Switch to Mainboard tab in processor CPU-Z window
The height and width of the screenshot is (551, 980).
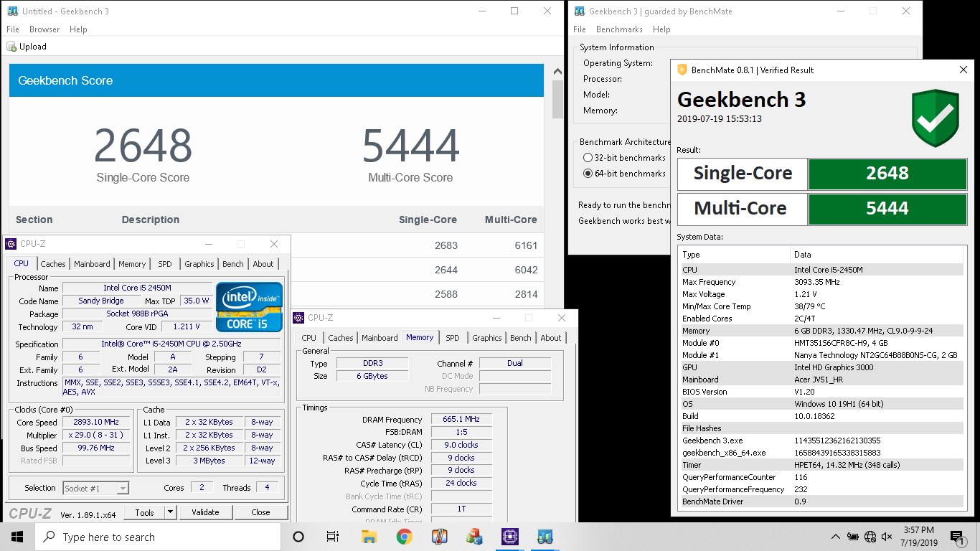(x=92, y=264)
